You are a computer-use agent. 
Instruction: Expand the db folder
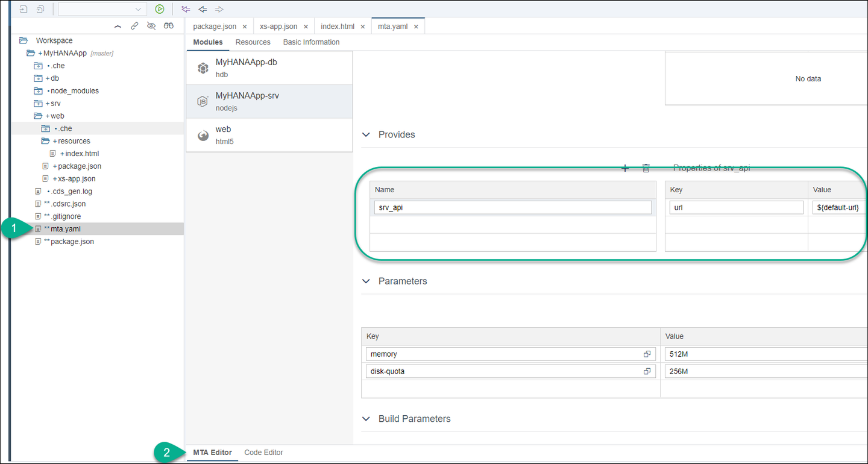point(38,78)
